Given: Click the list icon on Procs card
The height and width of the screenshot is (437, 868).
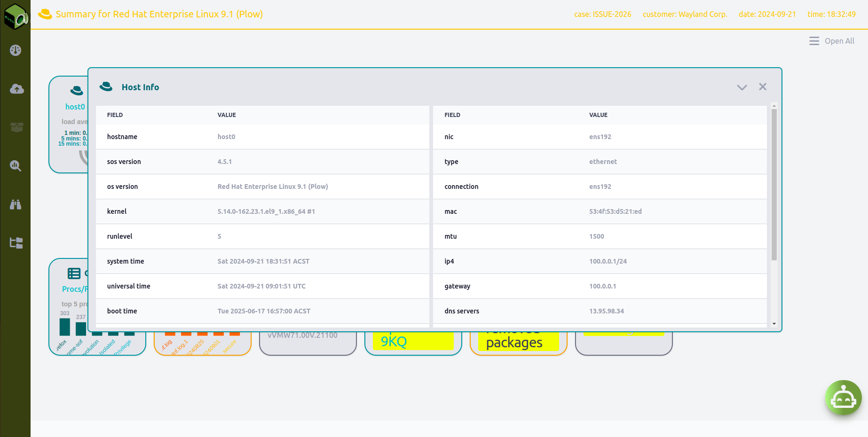Looking at the screenshot, I should point(74,273).
